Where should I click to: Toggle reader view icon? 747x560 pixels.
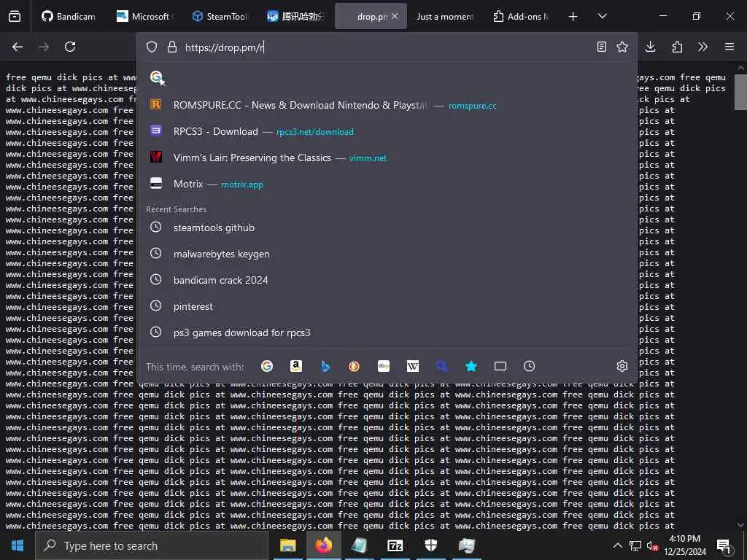602,47
